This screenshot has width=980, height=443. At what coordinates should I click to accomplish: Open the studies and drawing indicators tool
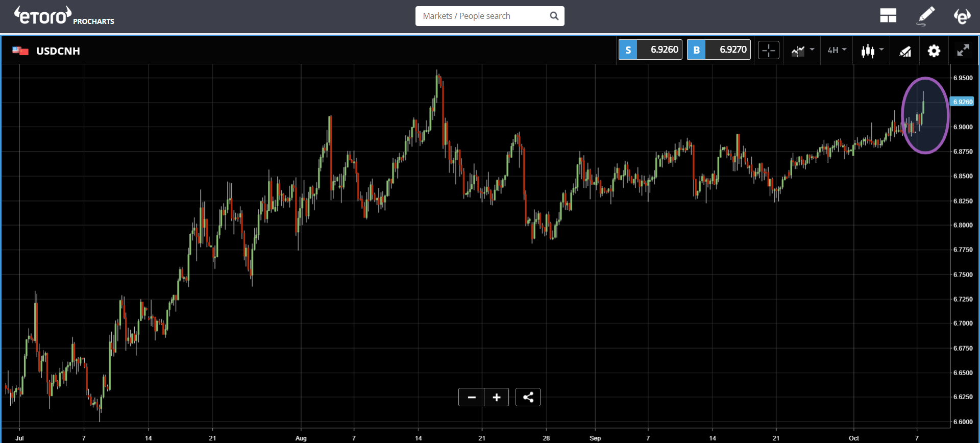click(905, 51)
